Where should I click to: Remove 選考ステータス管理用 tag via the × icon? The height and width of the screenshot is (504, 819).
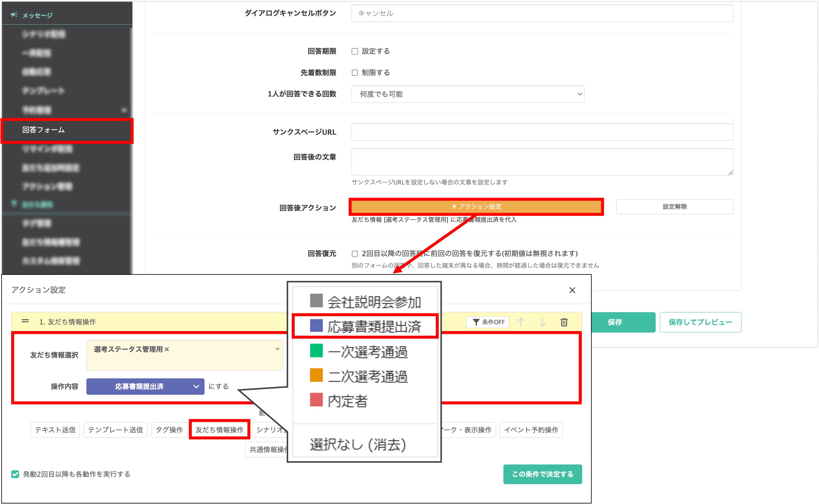[167, 349]
